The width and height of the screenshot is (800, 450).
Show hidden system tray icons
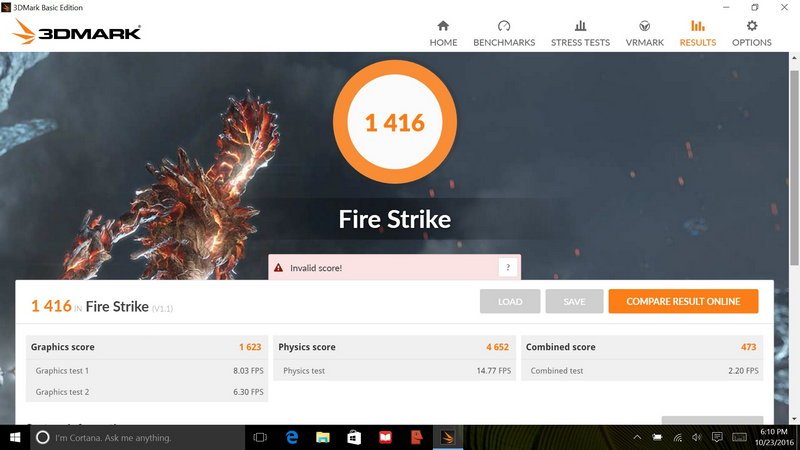coord(638,437)
